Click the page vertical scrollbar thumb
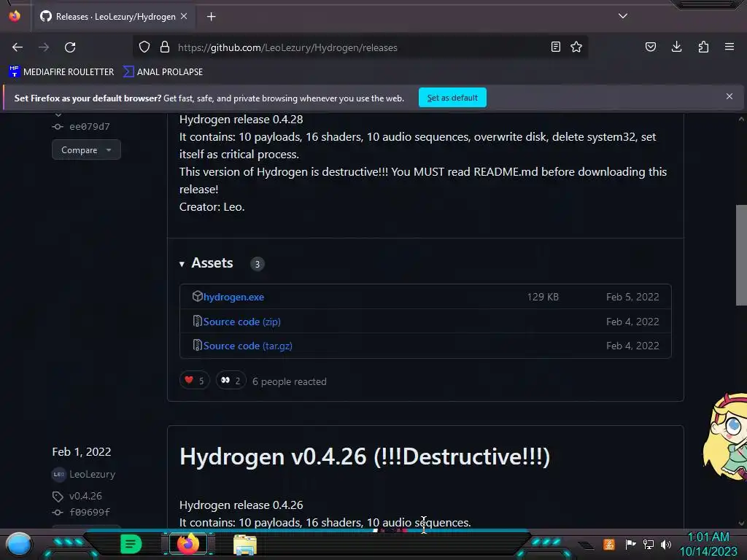 [x=741, y=254]
